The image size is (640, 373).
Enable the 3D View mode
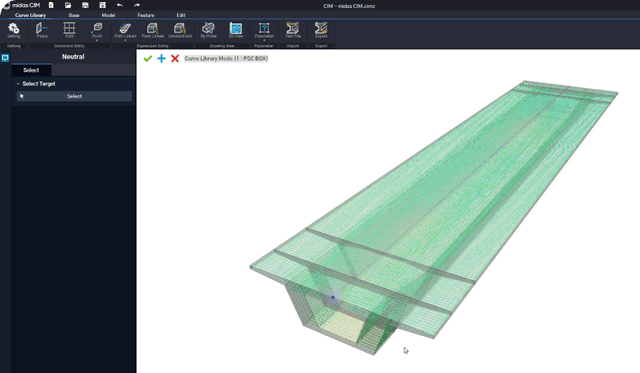click(236, 30)
